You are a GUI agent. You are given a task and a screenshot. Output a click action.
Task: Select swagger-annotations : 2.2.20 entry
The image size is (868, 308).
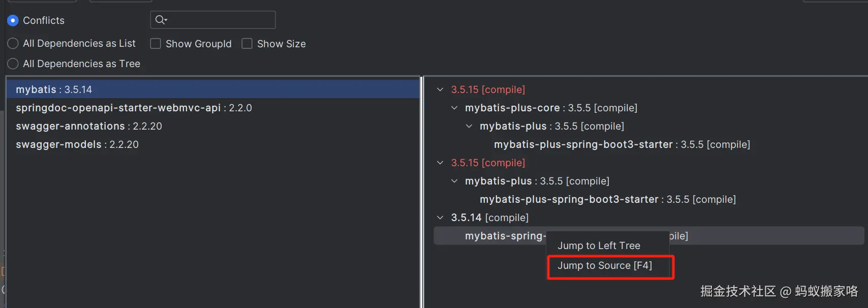click(x=89, y=126)
